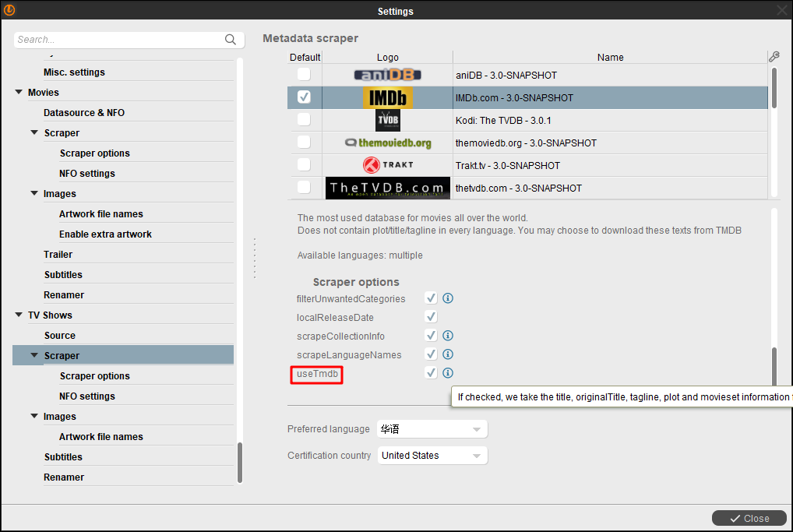Show info for useTmdb option
Image resolution: width=793 pixels, height=532 pixels.
tap(448, 373)
